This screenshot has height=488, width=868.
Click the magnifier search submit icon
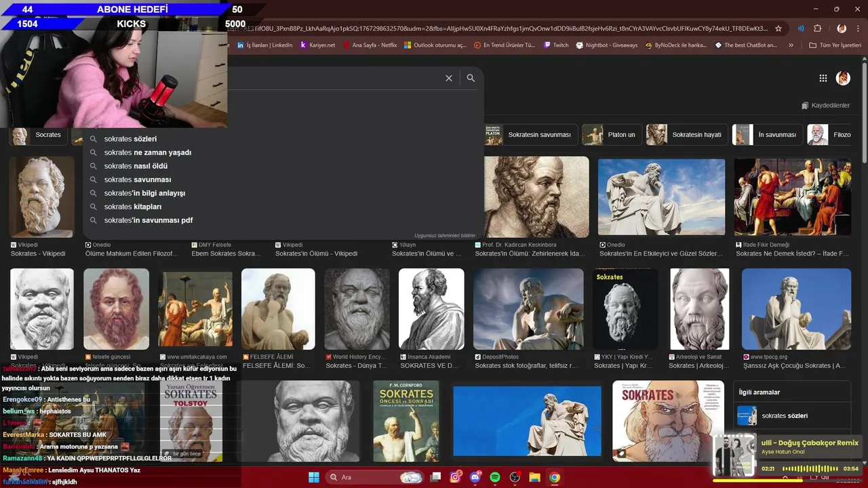click(471, 78)
